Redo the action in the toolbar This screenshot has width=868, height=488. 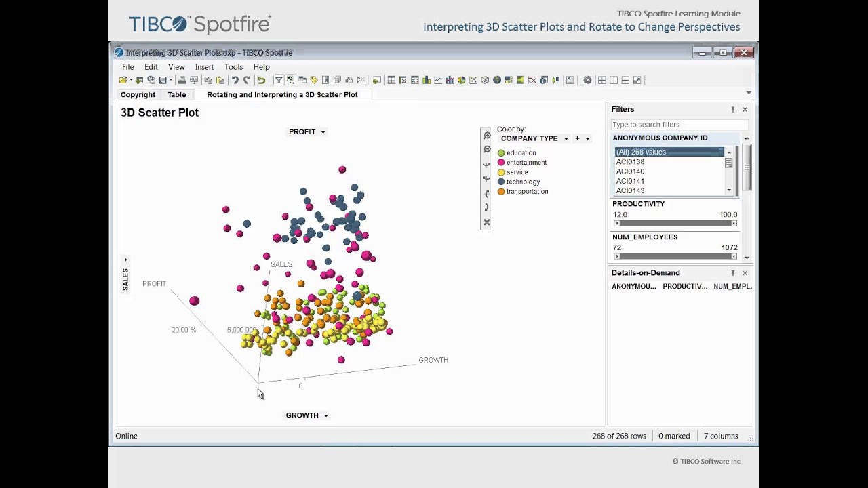(246, 80)
